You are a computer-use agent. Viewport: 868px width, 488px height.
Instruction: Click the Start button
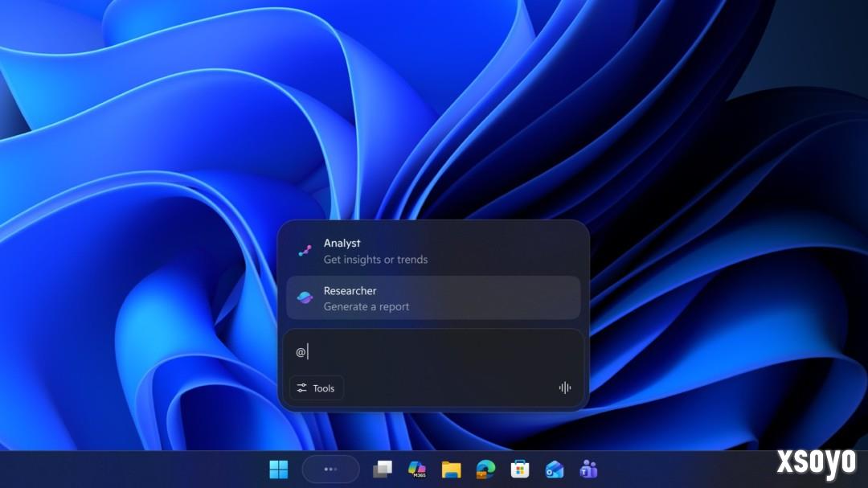tap(278, 468)
